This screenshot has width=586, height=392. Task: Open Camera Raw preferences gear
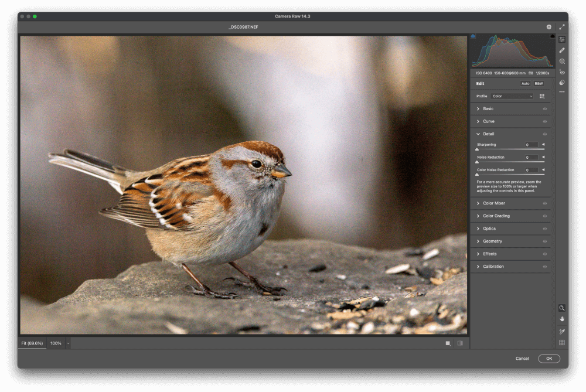[x=549, y=27]
